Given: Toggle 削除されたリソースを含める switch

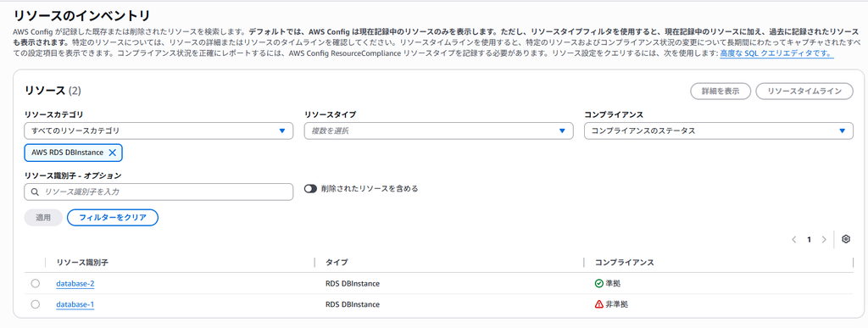Looking at the screenshot, I should point(310,189).
